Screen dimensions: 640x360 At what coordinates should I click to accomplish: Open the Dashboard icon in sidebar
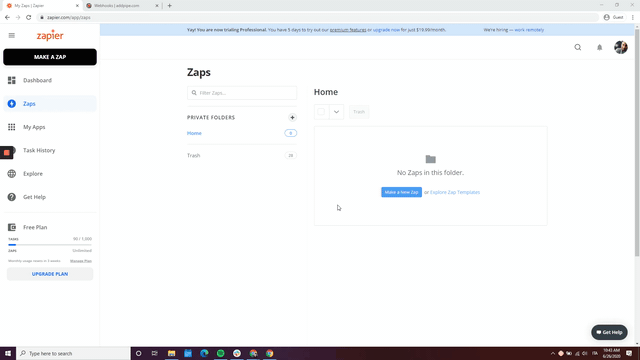(x=11, y=80)
